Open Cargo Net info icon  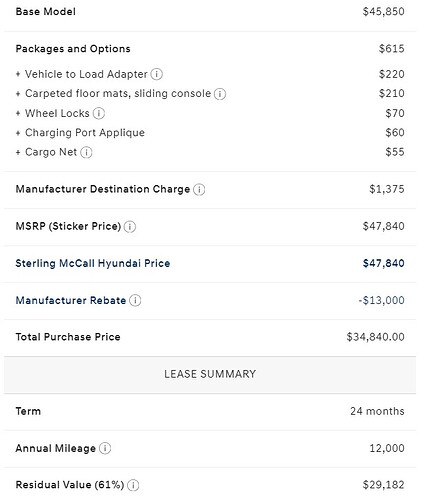tap(86, 152)
